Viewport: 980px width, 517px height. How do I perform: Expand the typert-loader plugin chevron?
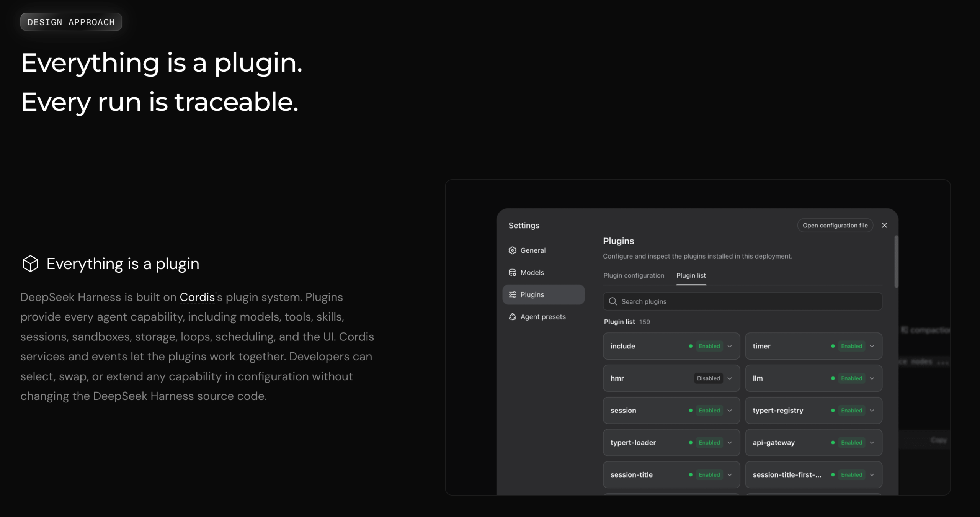pyautogui.click(x=730, y=443)
